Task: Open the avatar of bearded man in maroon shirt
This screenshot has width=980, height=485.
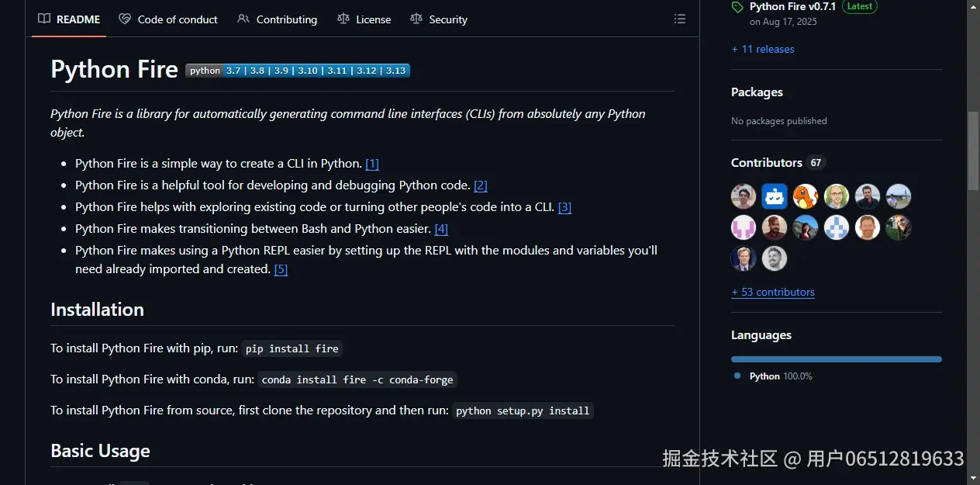Action: [775, 227]
